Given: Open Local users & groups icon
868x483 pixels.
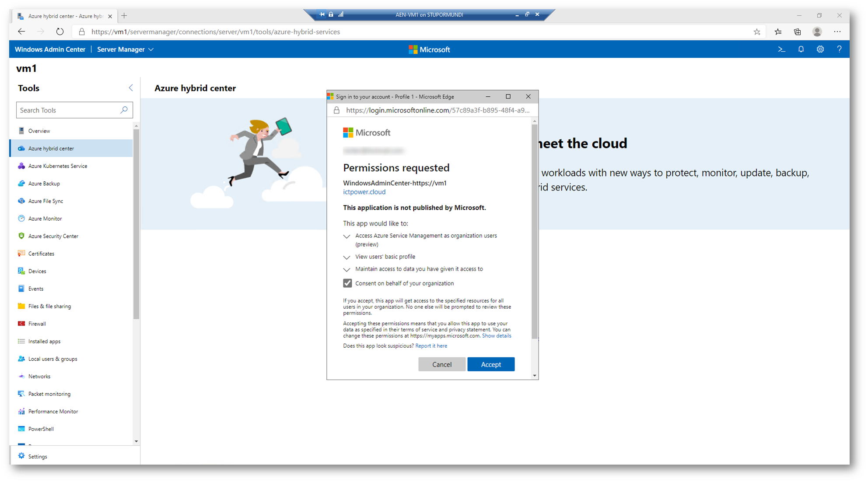Looking at the screenshot, I should (21, 359).
